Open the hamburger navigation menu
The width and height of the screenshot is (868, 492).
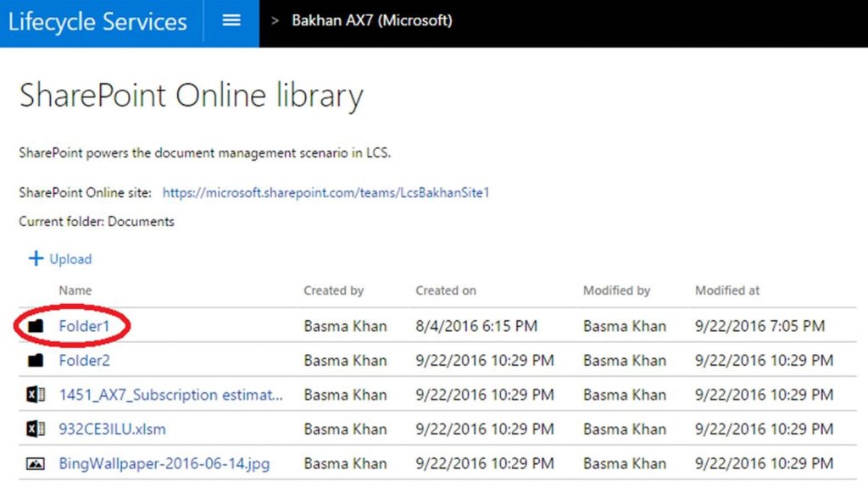point(231,20)
